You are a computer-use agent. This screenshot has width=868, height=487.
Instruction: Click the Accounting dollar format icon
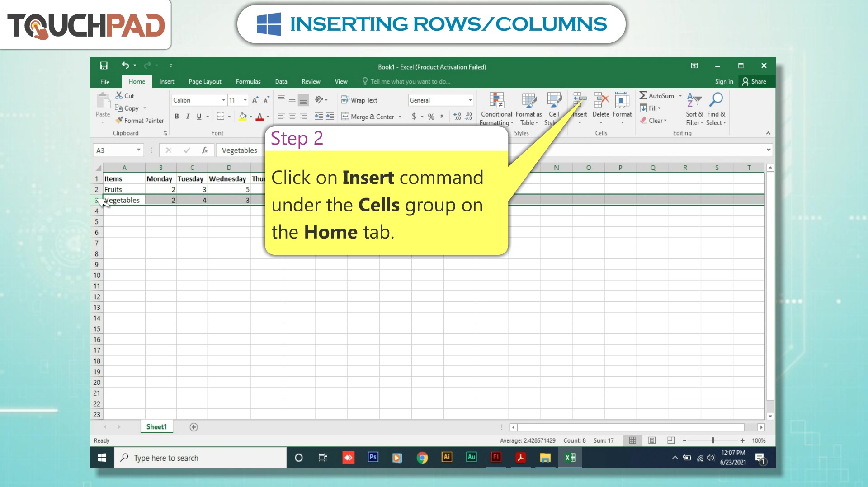414,117
